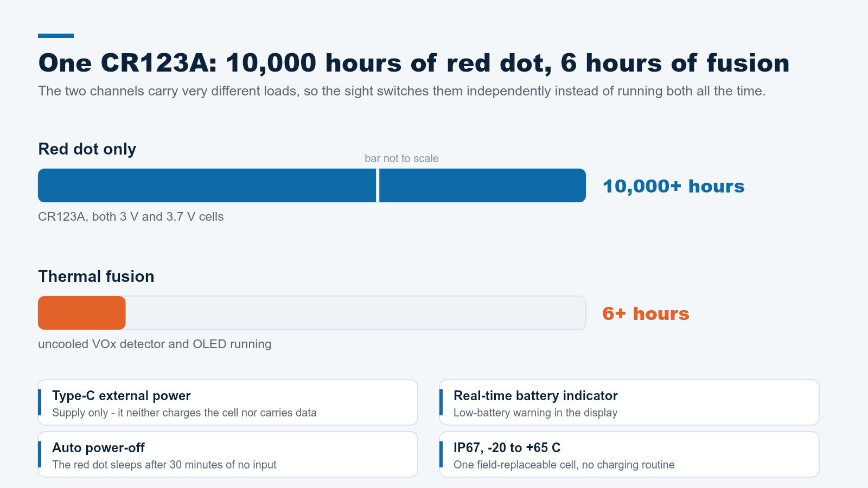868x488 pixels.
Task: Select the '10,000+ hours' value
Action: [673, 187]
